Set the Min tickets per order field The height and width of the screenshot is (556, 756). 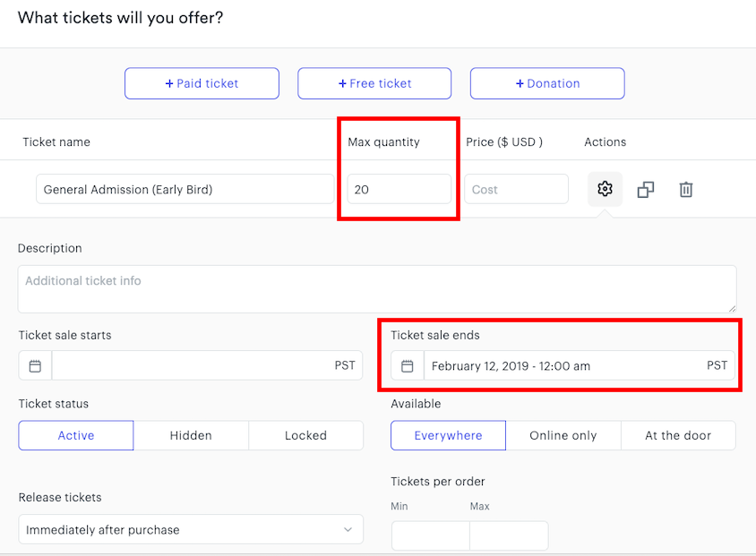[430, 535]
